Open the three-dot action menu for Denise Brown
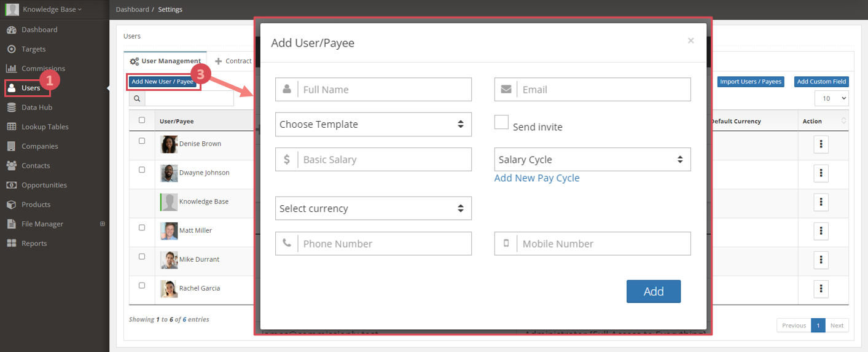The height and width of the screenshot is (352, 868). pyautogui.click(x=821, y=144)
